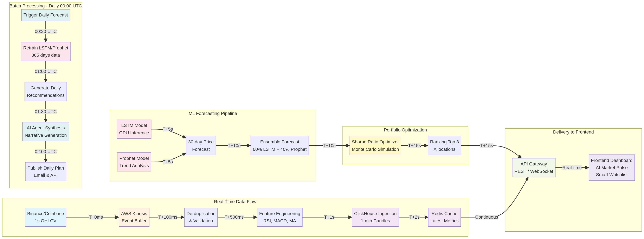
Task: Select the Ensemble Forecast 60% LSTM node
Action: click(279, 145)
